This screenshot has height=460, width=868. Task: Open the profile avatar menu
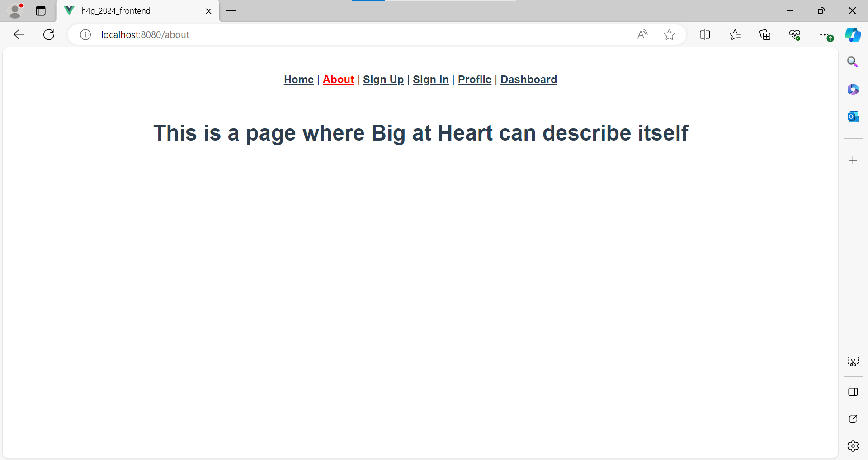pos(16,10)
